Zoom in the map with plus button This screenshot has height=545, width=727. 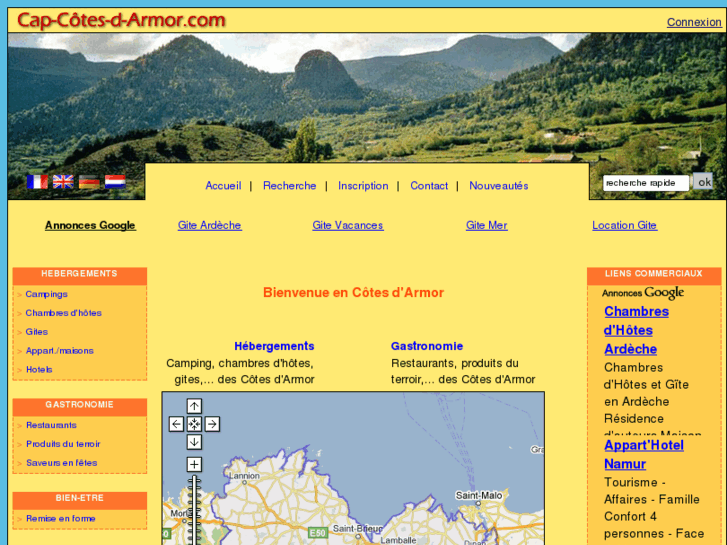click(194, 464)
